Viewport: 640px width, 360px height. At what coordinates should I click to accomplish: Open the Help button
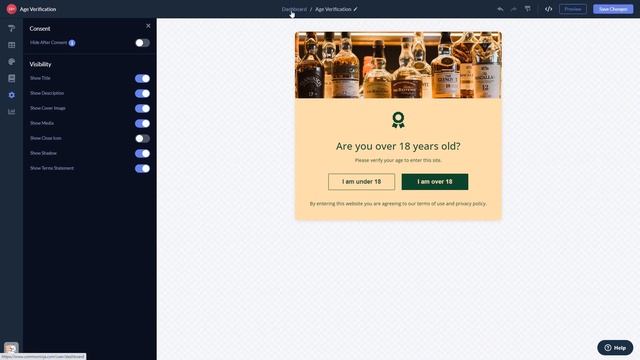(615, 348)
